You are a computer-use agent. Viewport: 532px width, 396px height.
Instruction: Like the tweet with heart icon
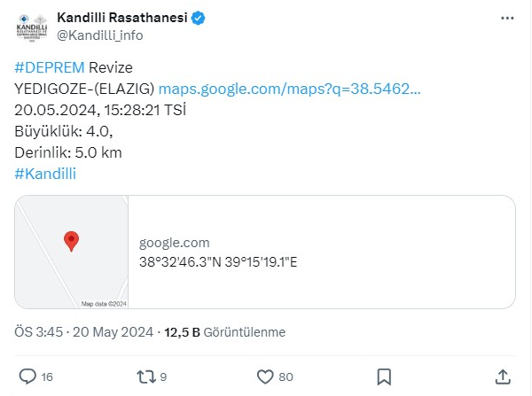tap(264, 377)
